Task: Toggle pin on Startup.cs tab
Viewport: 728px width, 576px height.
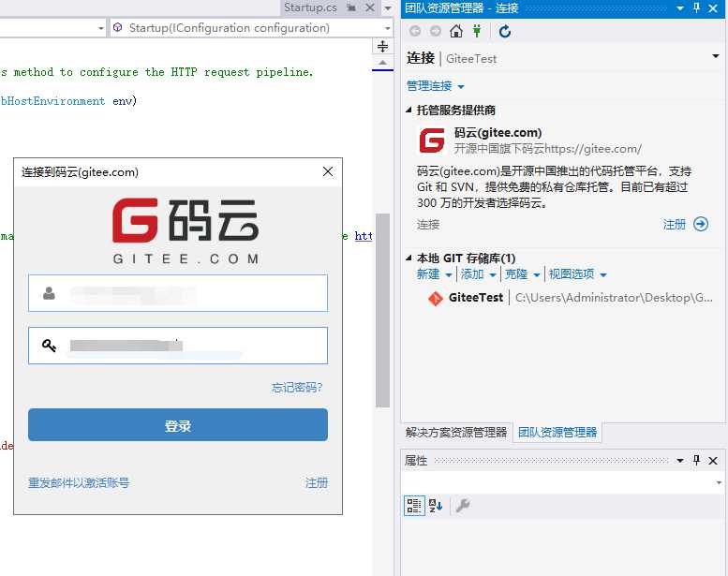Action: click(351, 7)
